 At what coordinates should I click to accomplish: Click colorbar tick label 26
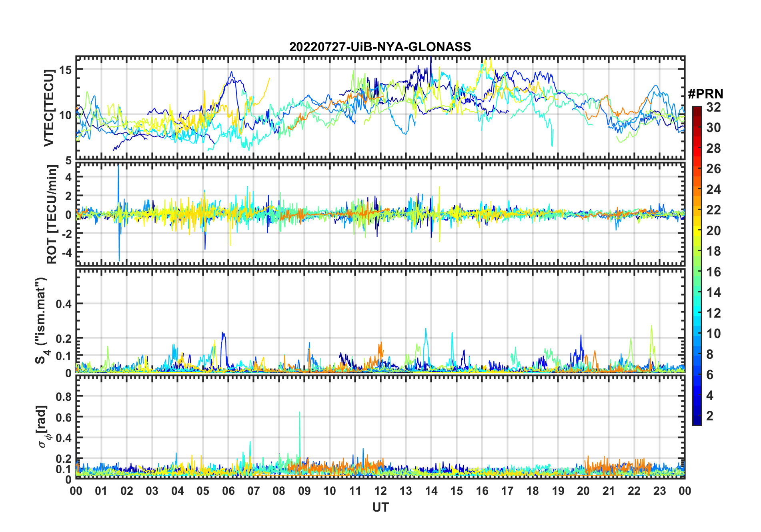713,169
